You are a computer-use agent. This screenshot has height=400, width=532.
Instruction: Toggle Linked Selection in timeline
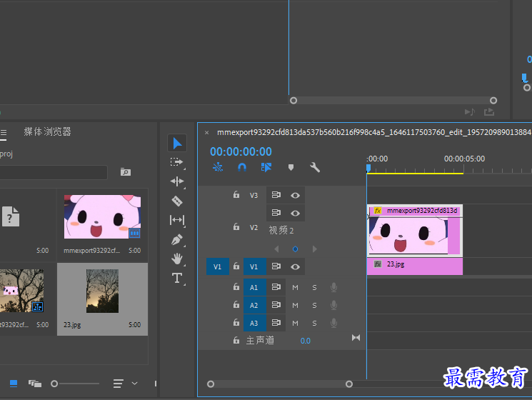coord(266,167)
